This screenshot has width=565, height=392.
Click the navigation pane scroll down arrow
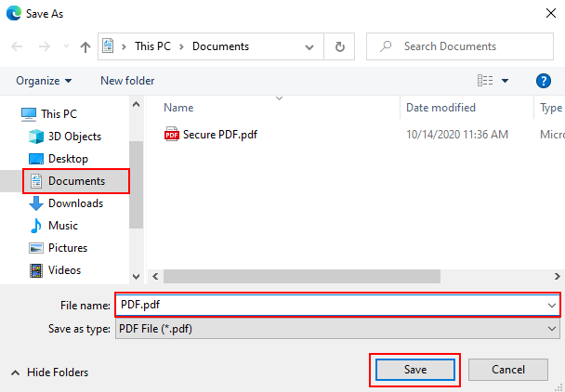point(137,276)
